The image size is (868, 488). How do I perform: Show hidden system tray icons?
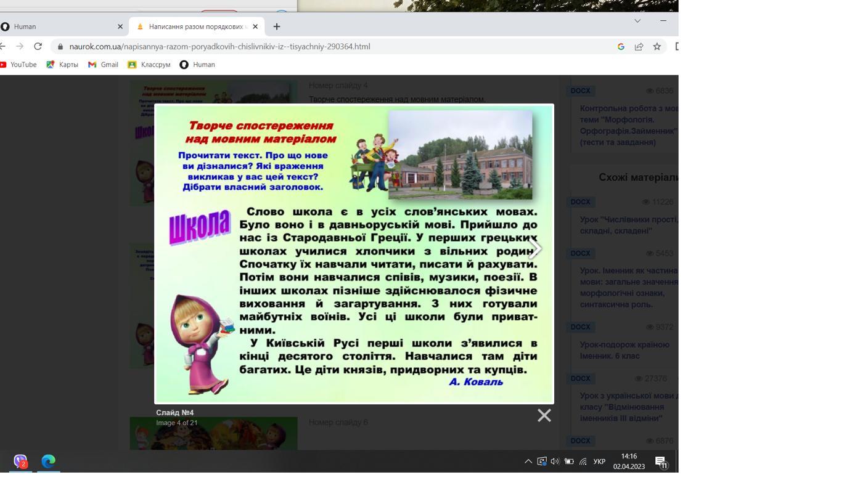pyautogui.click(x=528, y=461)
